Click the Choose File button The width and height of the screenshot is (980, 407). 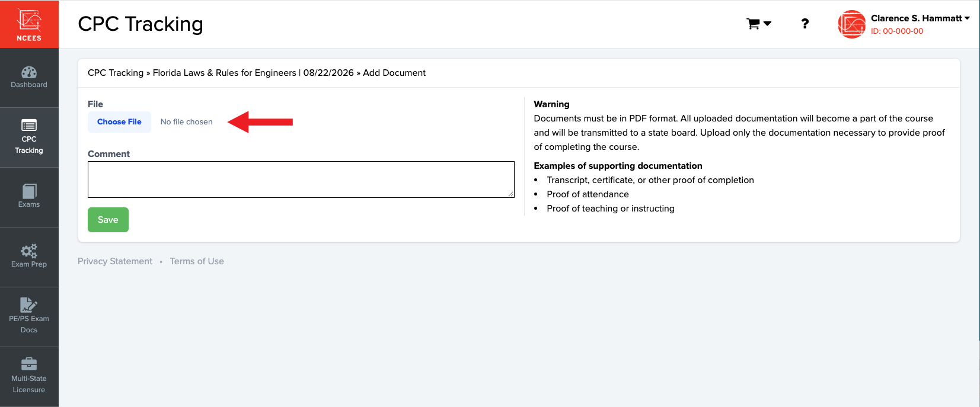pos(119,122)
